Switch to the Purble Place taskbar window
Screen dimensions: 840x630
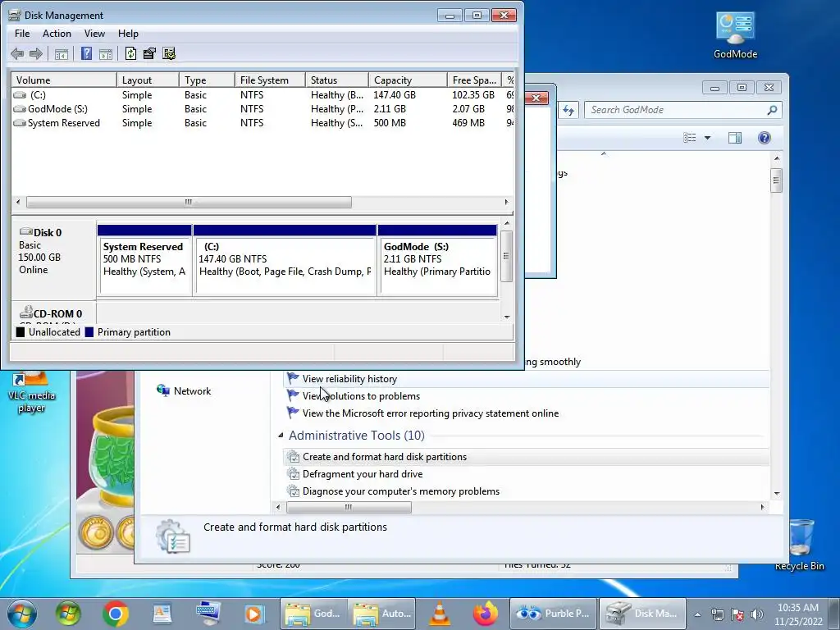pyautogui.click(x=553, y=614)
